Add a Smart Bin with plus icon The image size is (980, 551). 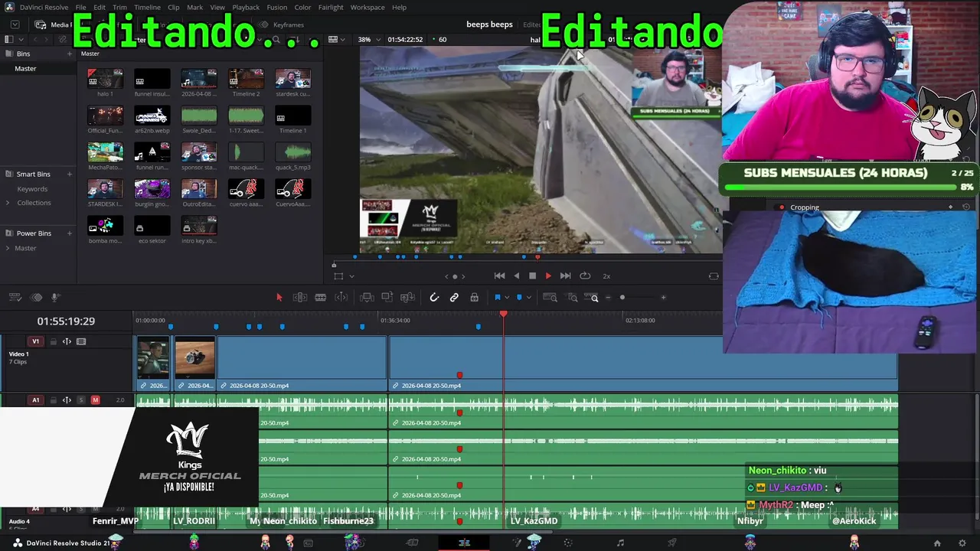click(x=70, y=174)
